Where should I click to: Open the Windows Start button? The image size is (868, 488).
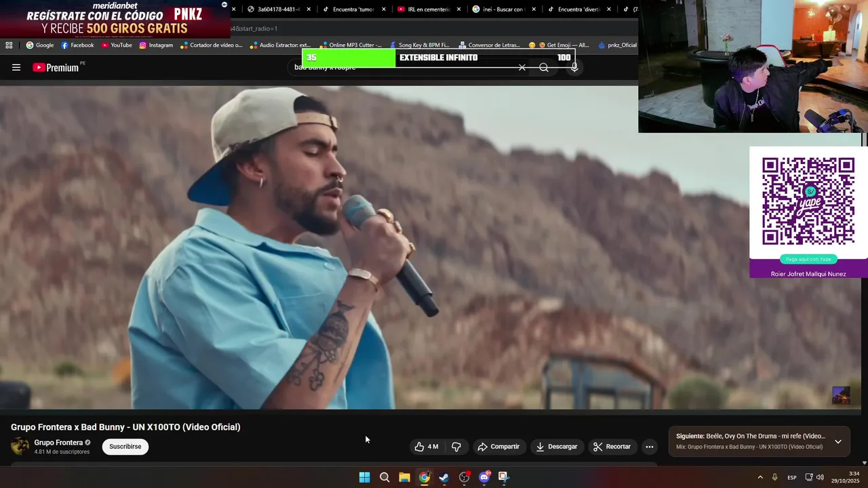coord(364,477)
